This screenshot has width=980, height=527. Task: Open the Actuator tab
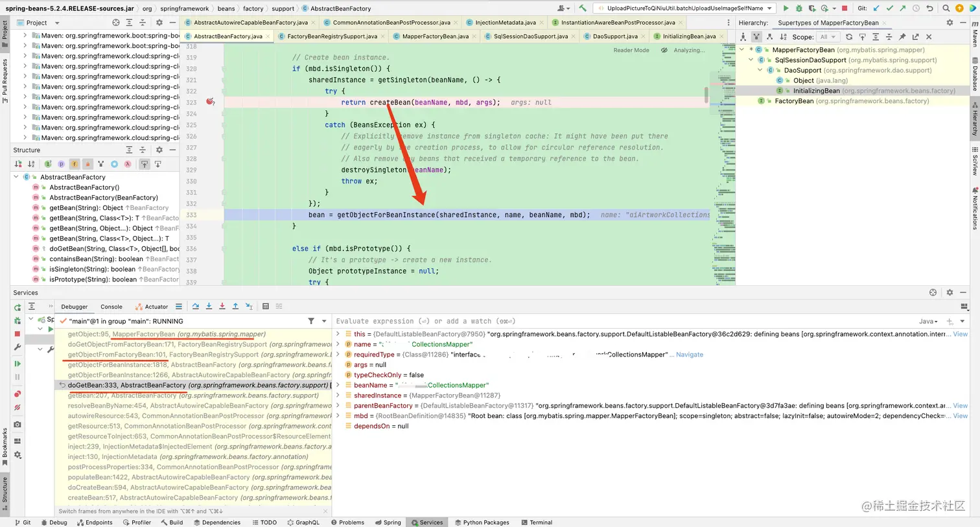(152, 307)
